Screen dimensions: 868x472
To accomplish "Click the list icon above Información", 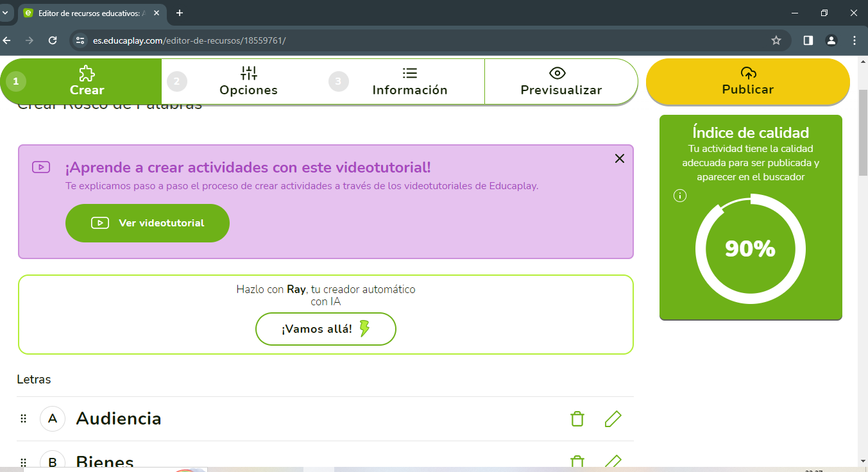I will [x=410, y=73].
